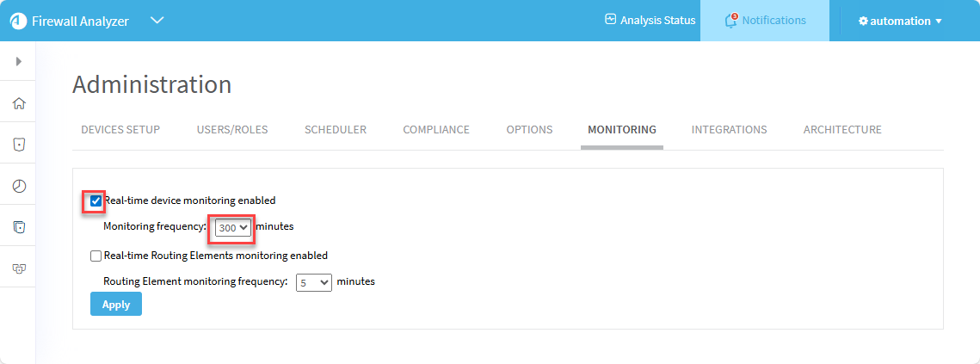Image resolution: width=980 pixels, height=364 pixels.
Task: Click the stacked shield groups sidebar icon
Action: pyautogui.click(x=18, y=227)
